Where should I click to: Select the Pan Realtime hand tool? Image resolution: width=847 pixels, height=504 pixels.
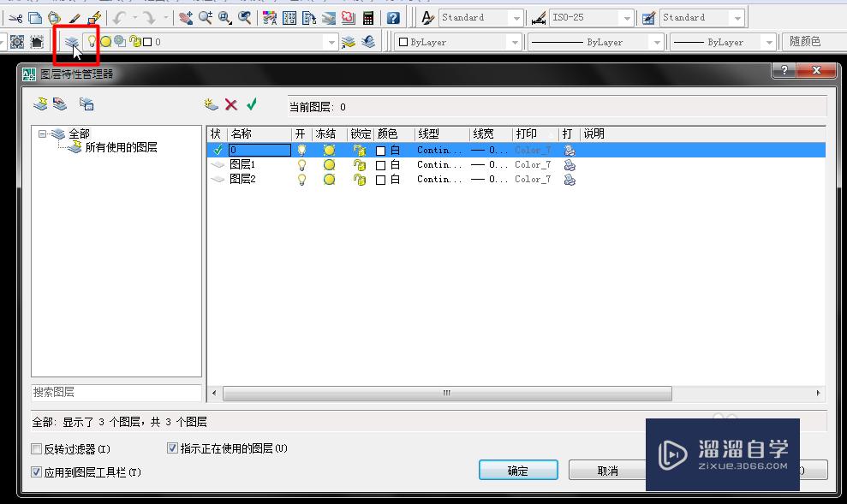click(x=183, y=16)
